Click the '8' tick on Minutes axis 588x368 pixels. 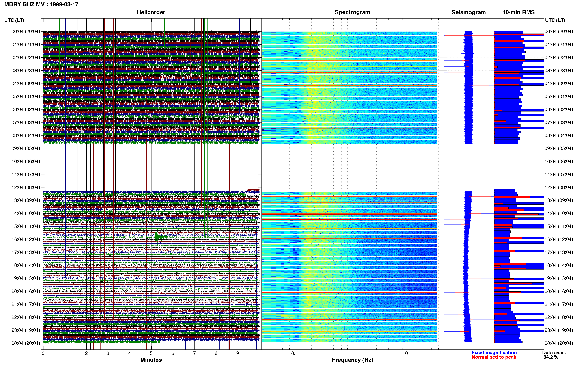coord(216,353)
